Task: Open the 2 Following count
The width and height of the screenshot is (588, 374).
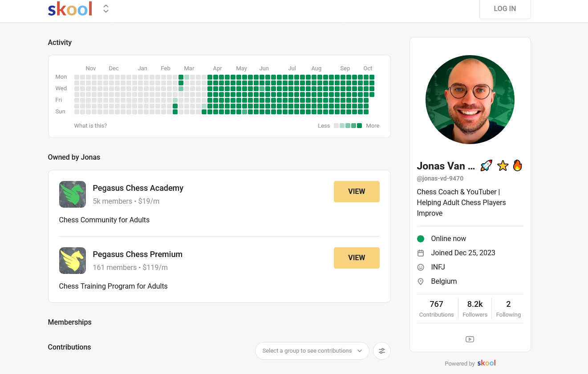Action: coord(508,309)
